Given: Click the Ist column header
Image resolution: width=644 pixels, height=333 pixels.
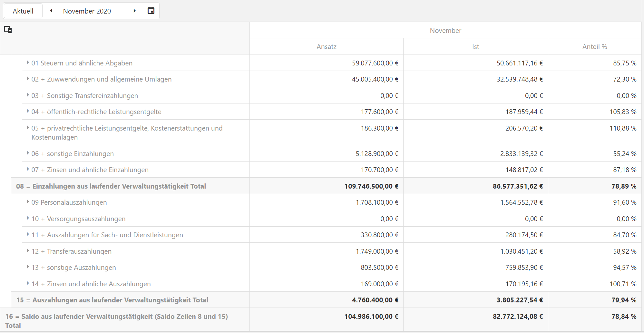Looking at the screenshot, I should pyautogui.click(x=475, y=46).
